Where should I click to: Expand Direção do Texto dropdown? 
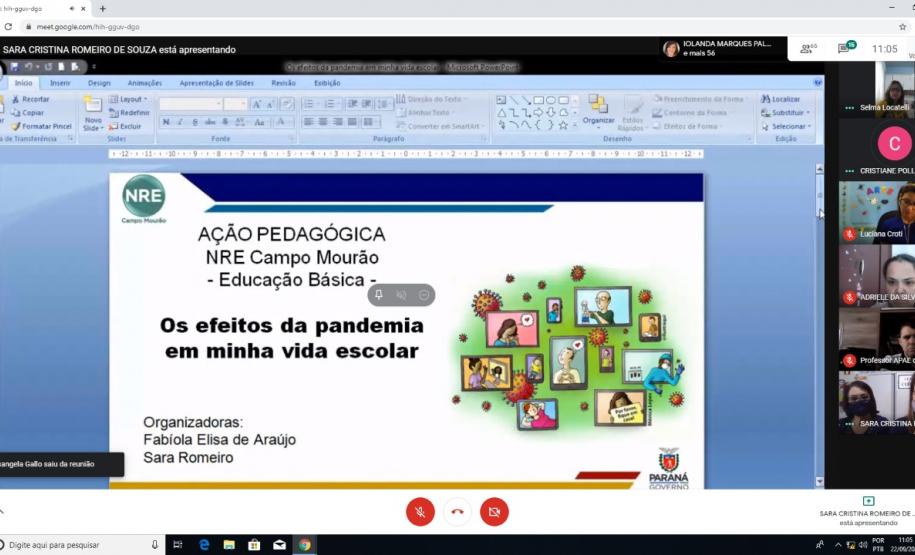coord(431,99)
